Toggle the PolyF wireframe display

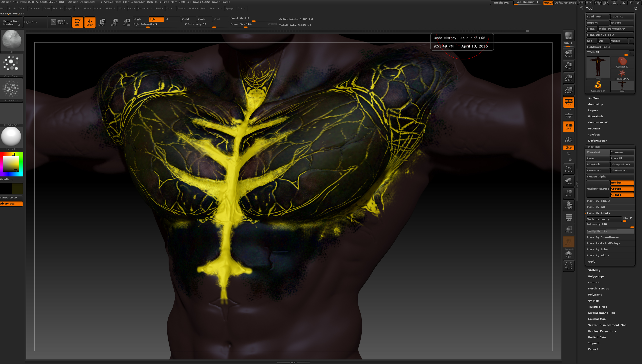(x=568, y=217)
